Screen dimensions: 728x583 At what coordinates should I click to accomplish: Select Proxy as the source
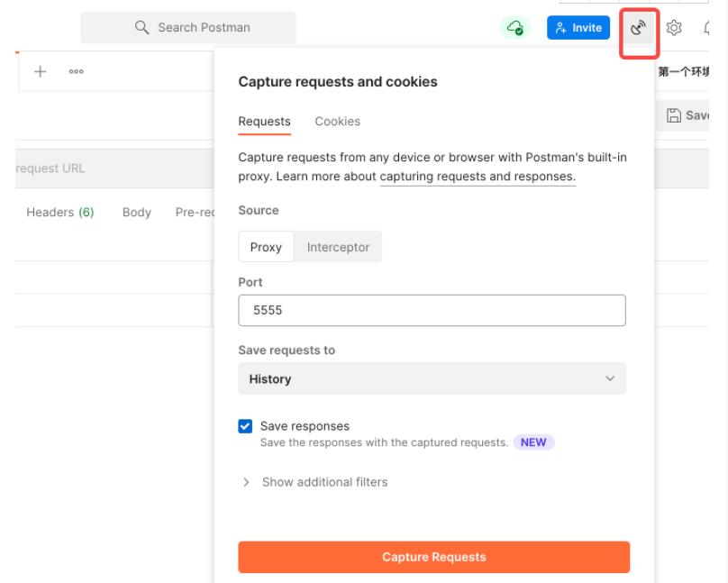(266, 247)
